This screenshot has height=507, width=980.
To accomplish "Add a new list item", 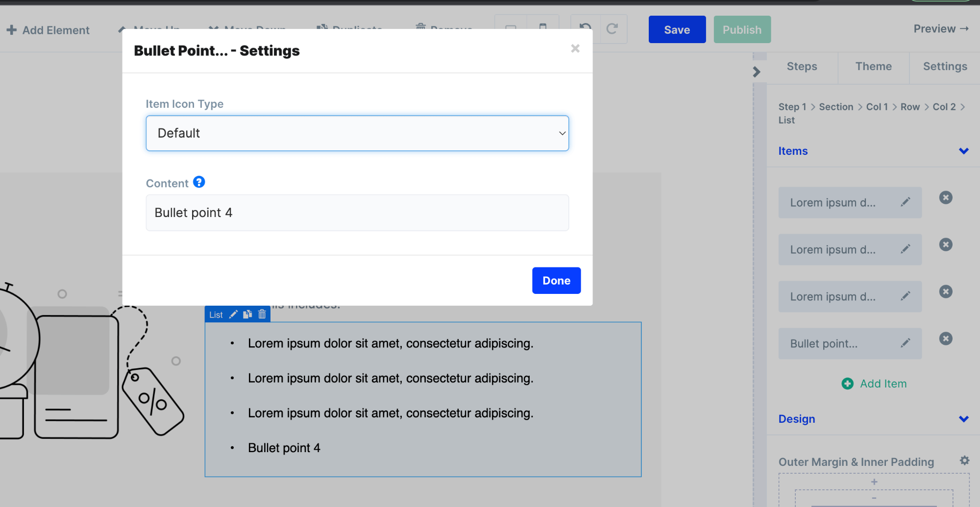I will point(874,384).
